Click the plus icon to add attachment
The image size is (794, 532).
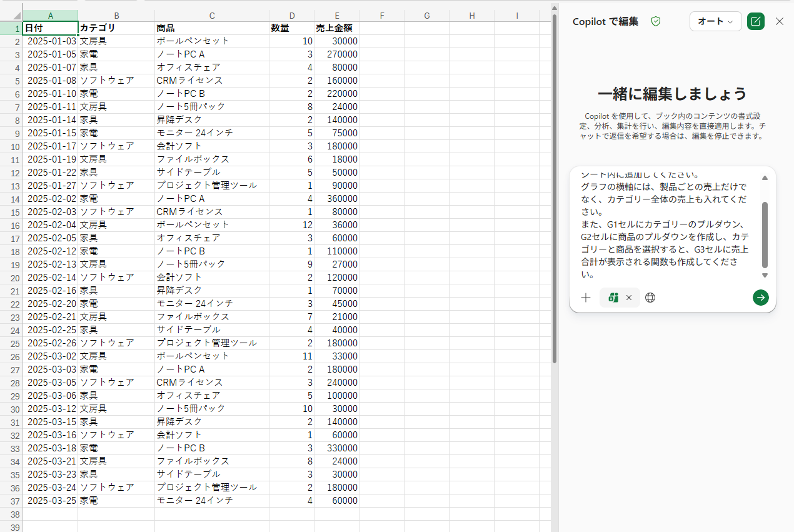point(586,298)
